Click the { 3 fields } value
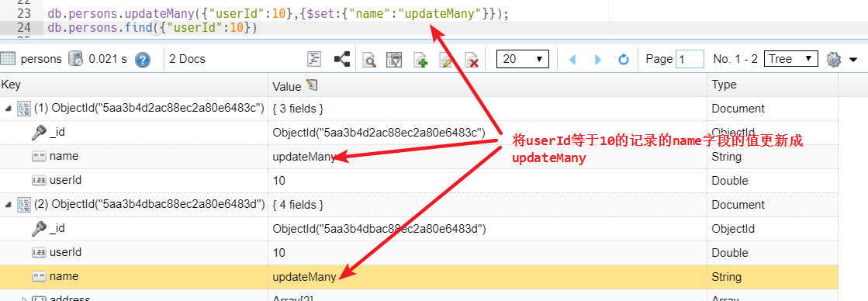The image size is (868, 301). point(298,109)
